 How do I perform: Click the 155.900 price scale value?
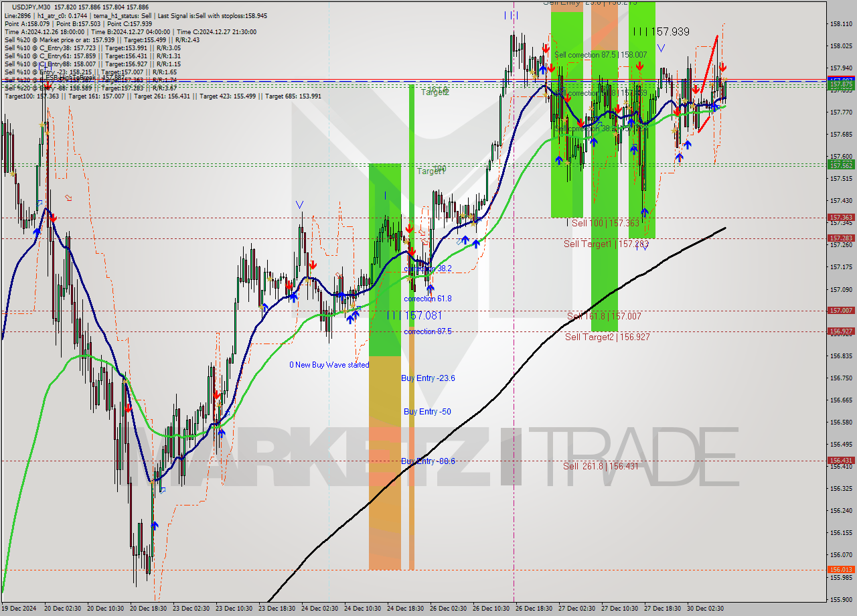click(x=841, y=599)
